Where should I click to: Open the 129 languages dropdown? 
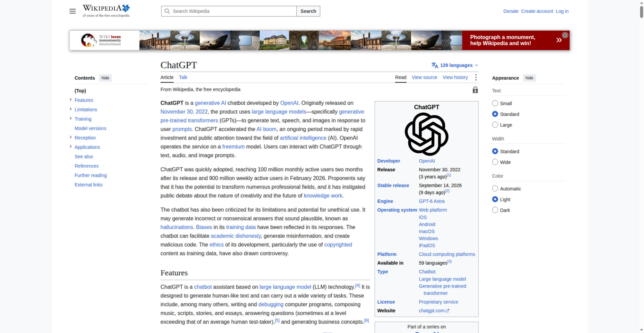point(455,65)
